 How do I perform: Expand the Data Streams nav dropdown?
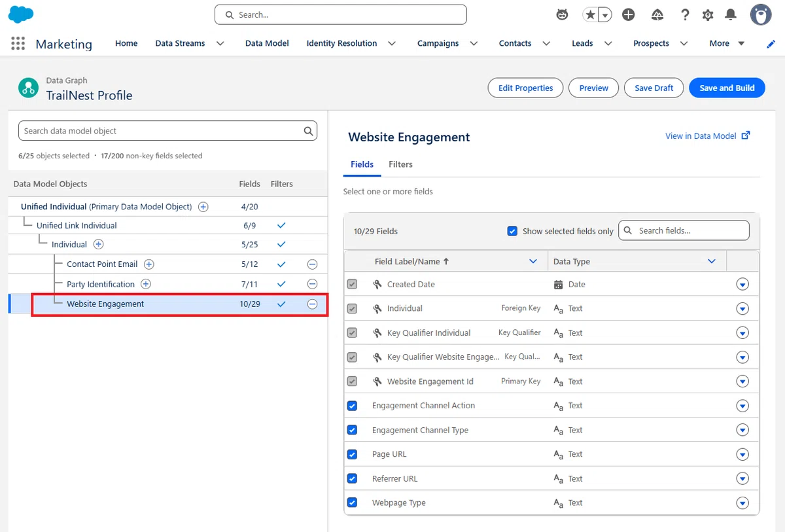click(220, 44)
